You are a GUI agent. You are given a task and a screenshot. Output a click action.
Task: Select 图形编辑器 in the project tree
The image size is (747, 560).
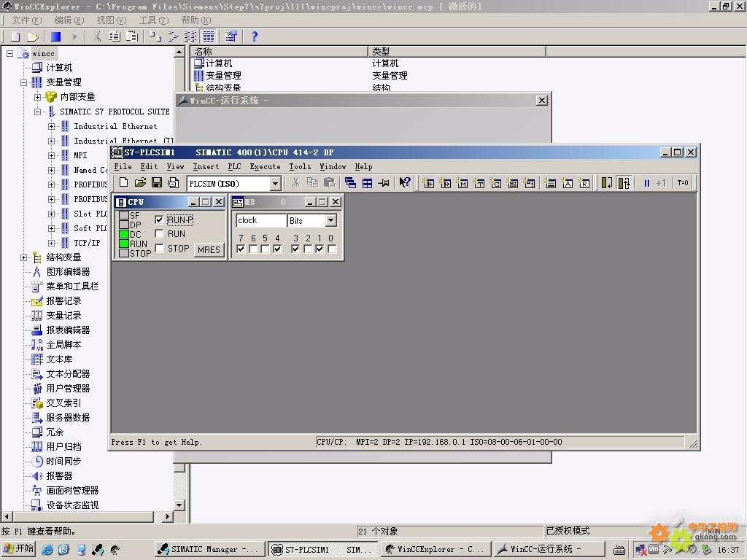(68, 272)
